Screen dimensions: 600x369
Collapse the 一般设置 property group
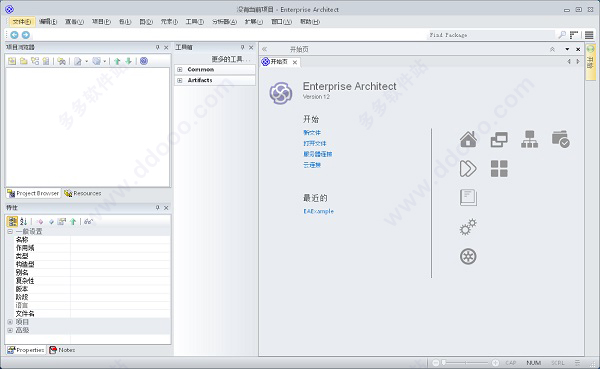(10, 232)
